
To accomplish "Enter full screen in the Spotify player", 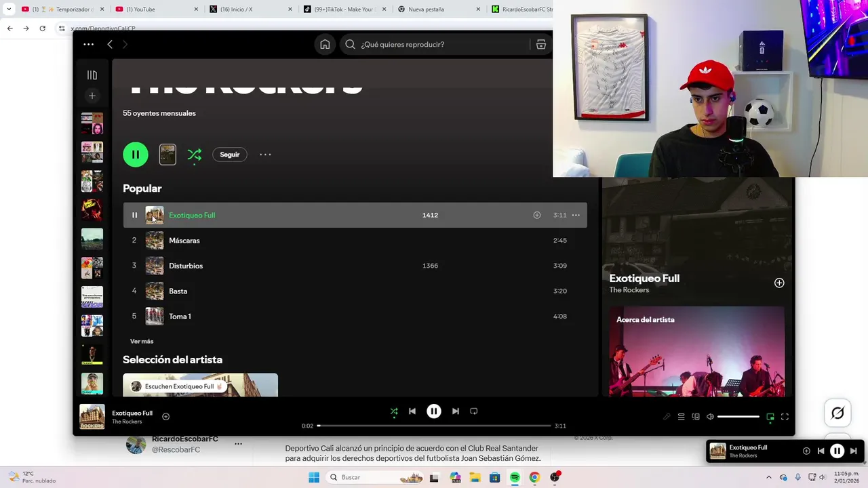I will (x=785, y=417).
